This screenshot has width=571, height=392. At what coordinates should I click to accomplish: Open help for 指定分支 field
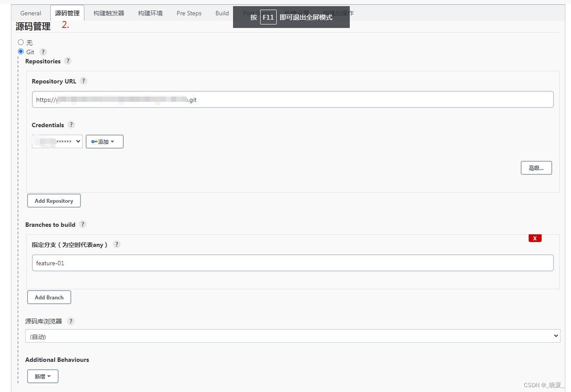pyautogui.click(x=116, y=245)
